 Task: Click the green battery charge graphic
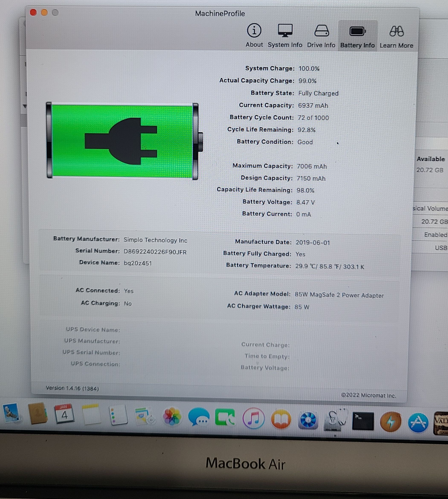click(x=122, y=141)
